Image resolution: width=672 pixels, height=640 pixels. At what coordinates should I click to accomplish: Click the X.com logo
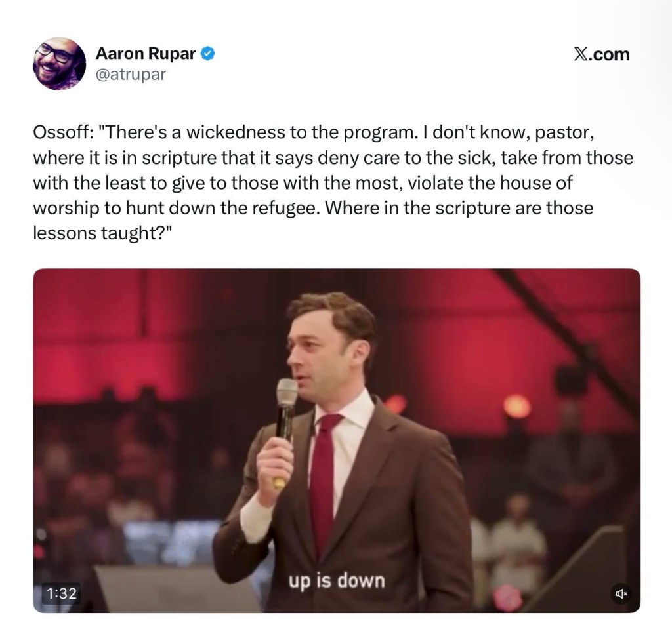click(601, 54)
